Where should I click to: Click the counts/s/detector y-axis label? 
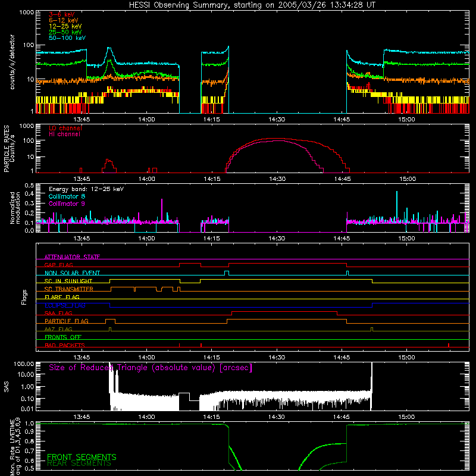point(12,62)
